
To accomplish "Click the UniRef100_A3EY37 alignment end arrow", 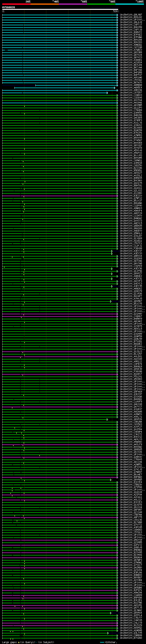I will click(112, 251).
